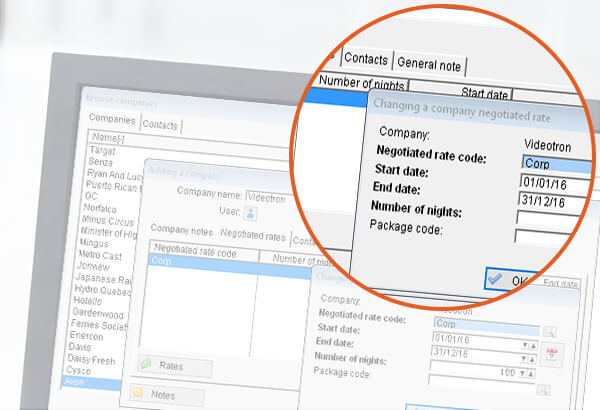Click Number of nights field showing 100
Screen dimensions: 600x410
(475, 369)
